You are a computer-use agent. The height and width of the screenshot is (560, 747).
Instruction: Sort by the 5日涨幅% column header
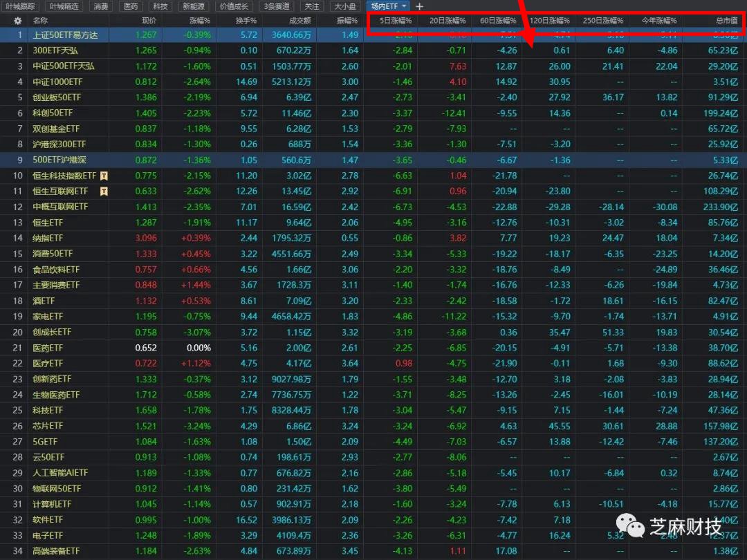396,21
